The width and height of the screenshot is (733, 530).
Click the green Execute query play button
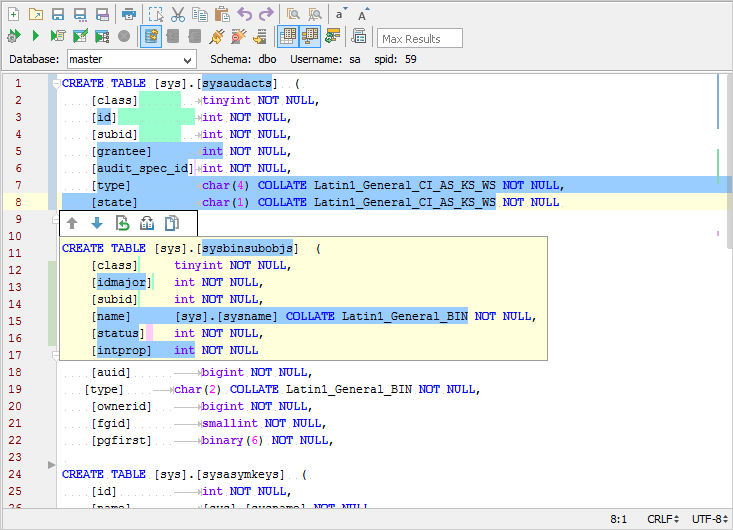36,37
